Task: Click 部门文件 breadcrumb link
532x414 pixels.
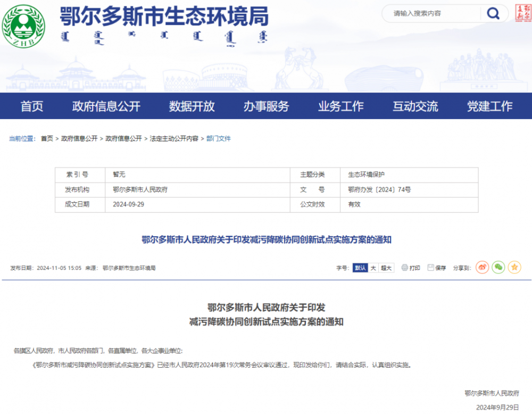Action: click(219, 138)
